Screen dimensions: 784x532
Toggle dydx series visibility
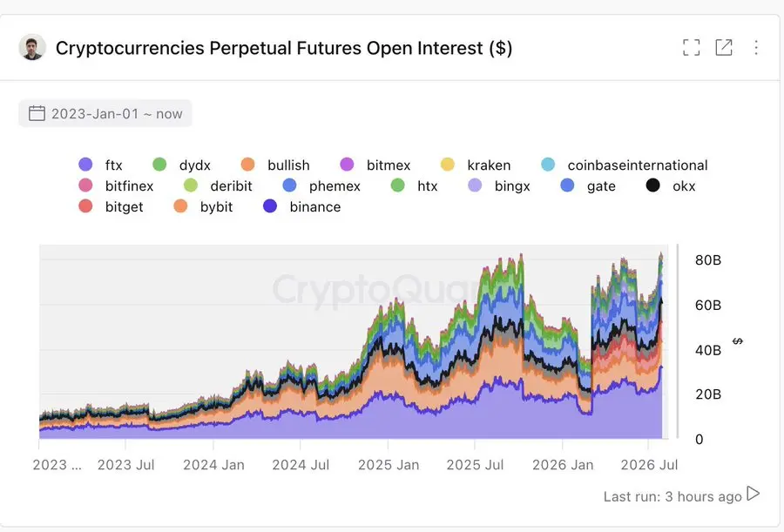click(x=181, y=165)
